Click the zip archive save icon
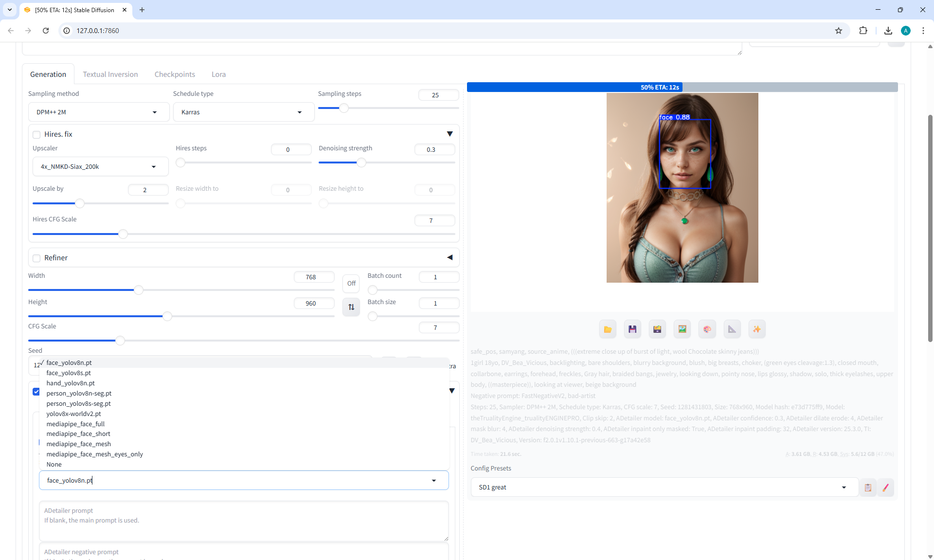 (x=657, y=329)
